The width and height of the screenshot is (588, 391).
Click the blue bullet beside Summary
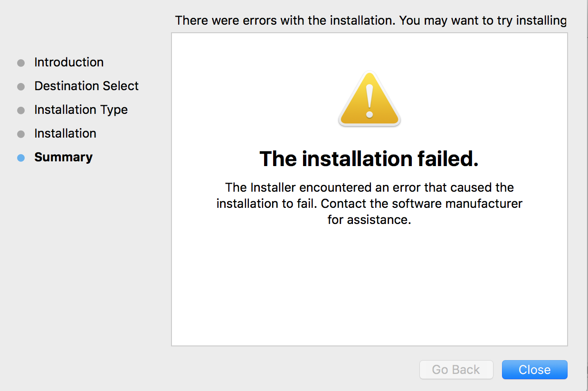click(x=21, y=158)
